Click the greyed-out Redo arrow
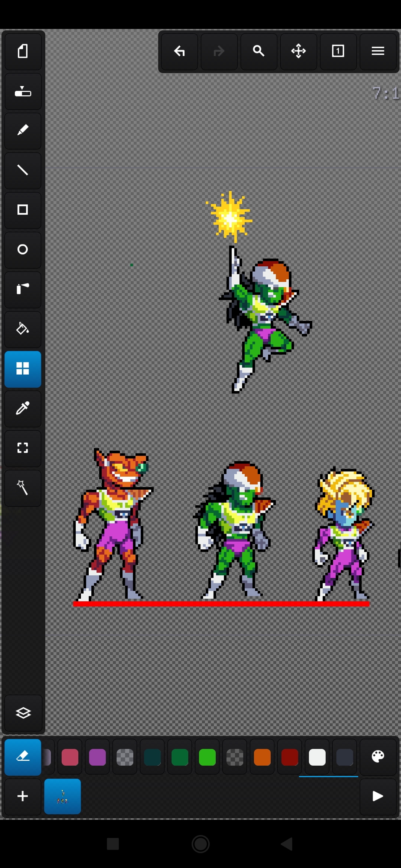The width and height of the screenshot is (401, 868). coord(219,51)
